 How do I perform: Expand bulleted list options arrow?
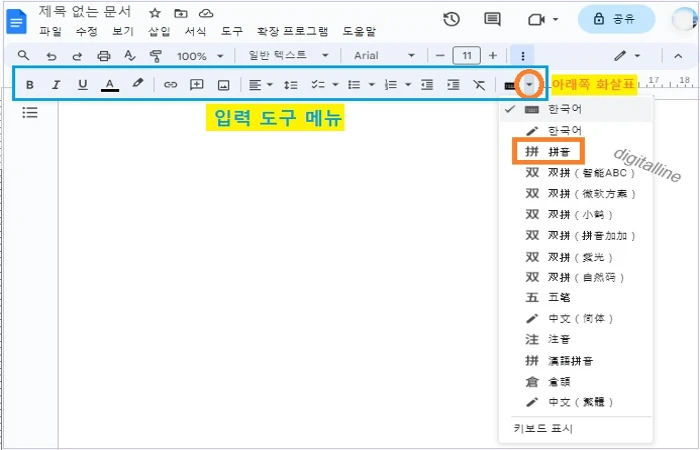371,84
